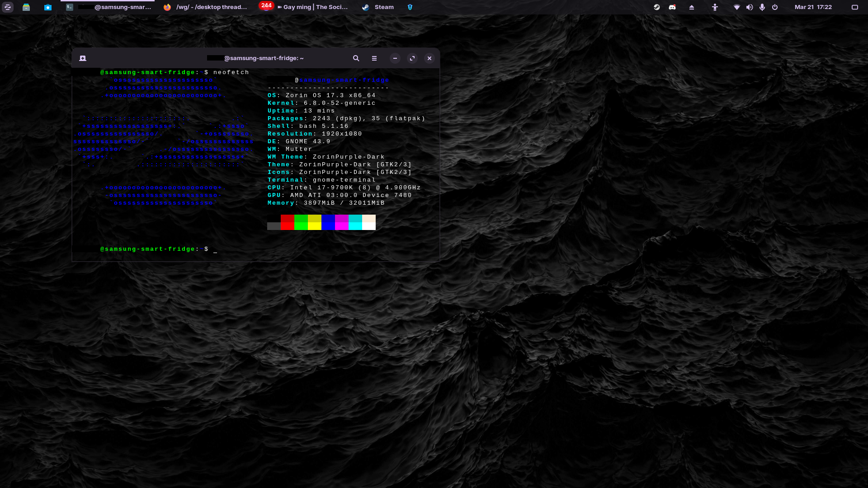Click the cyan swatch in neofetch palette

355,222
